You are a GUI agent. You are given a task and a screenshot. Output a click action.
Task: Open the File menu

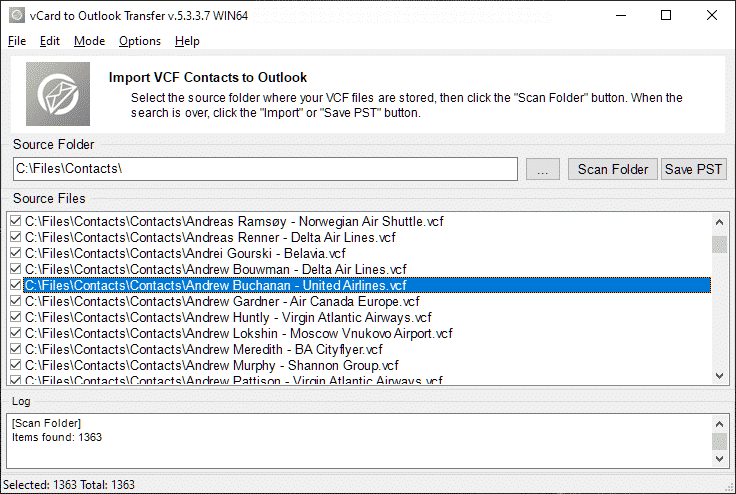click(x=17, y=41)
